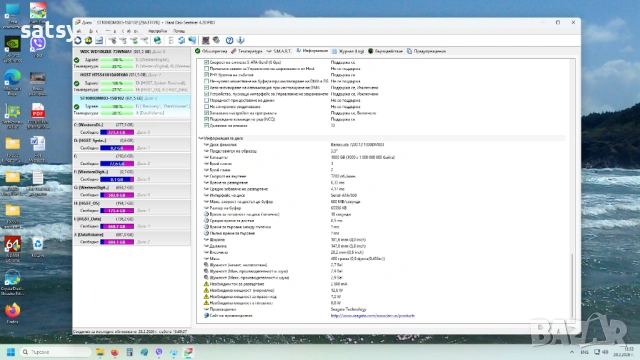This screenshot has width=640, height=360.
Task: Switch to the 'Бързодействие' tab
Action: tap(385, 51)
